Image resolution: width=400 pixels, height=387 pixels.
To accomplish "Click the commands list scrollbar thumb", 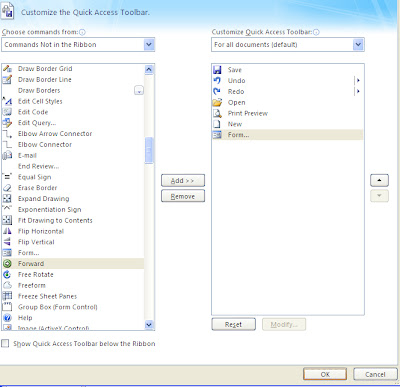I will click(x=149, y=150).
